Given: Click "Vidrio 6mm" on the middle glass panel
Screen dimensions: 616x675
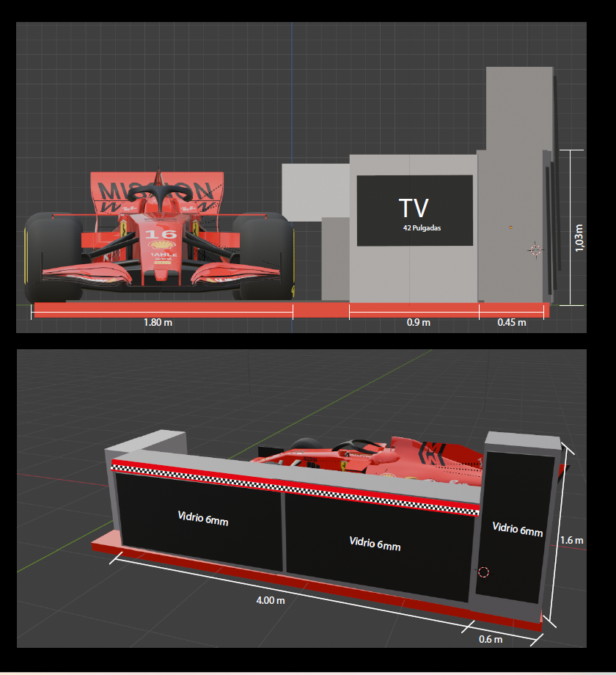Looking at the screenshot, I should click(x=375, y=544).
